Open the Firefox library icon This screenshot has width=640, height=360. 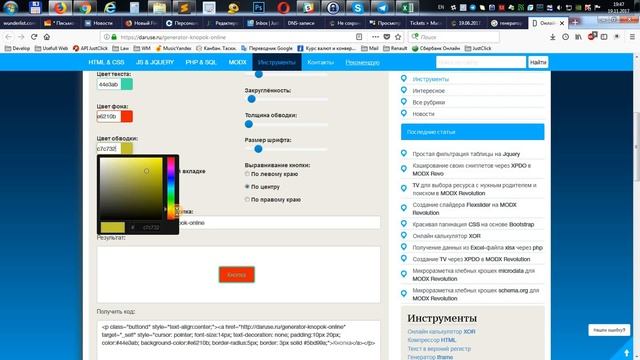click(x=578, y=37)
